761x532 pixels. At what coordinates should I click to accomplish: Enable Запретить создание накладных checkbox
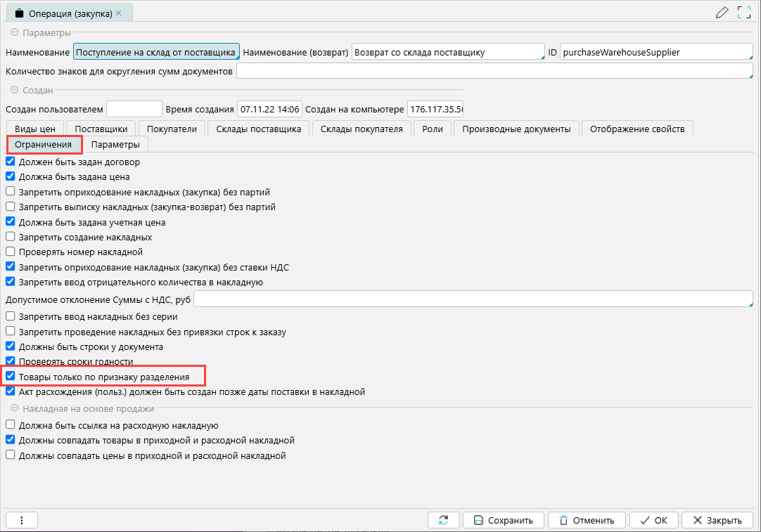pyautogui.click(x=10, y=237)
